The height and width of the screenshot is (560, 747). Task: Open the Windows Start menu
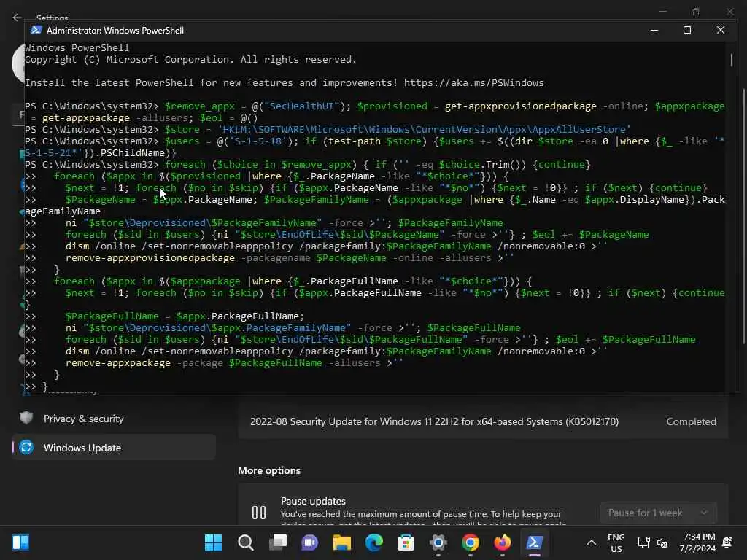tap(213, 542)
